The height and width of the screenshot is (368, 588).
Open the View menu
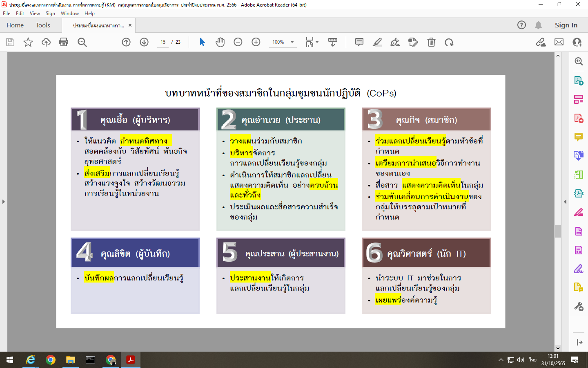(x=35, y=13)
